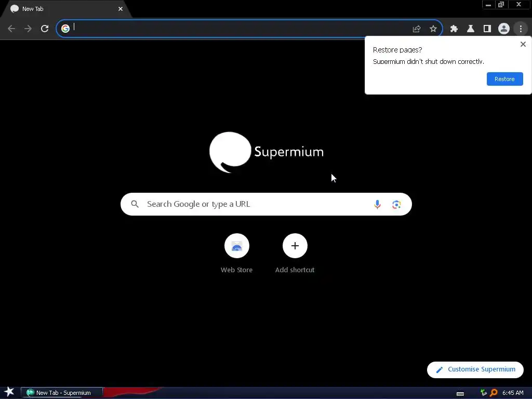Click the Restore button
The width and height of the screenshot is (532, 399).
tap(504, 79)
